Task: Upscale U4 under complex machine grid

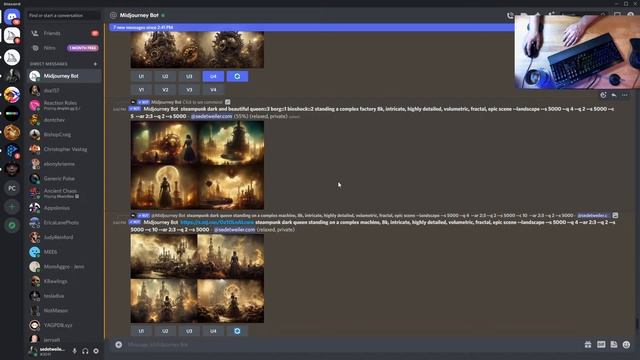Action: coord(213,331)
